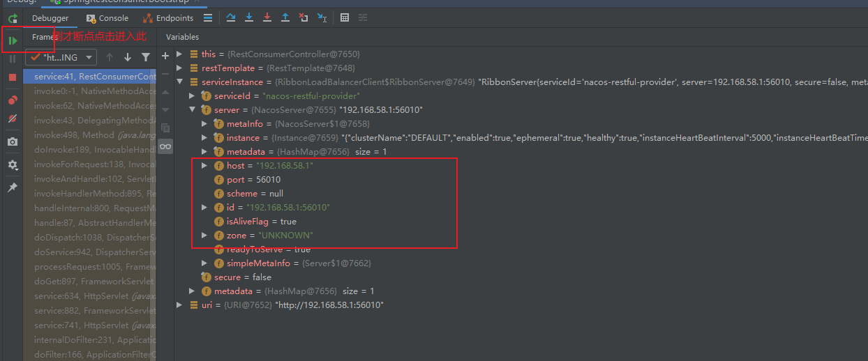The image size is (868, 361).
Task: Click the camera thread dump icon
Action: click(x=13, y=141)
